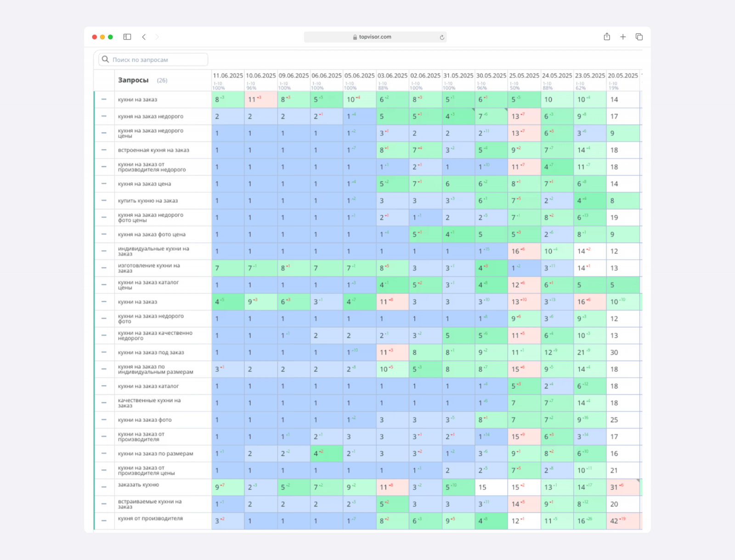Click minus icon beside 'встроенная кухня на заказ'
735x560 pixels.
pyautogui.click(x=104, y=150)
